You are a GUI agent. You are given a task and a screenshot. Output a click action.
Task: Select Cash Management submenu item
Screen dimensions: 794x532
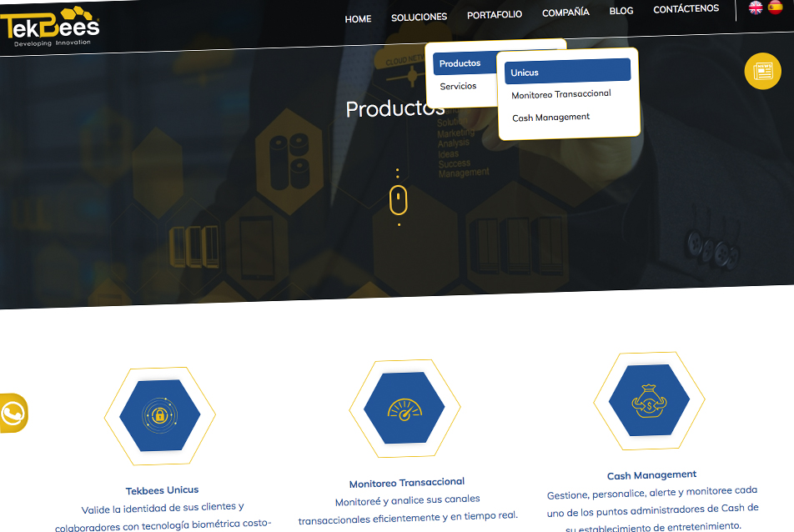(x=551, y=118)
